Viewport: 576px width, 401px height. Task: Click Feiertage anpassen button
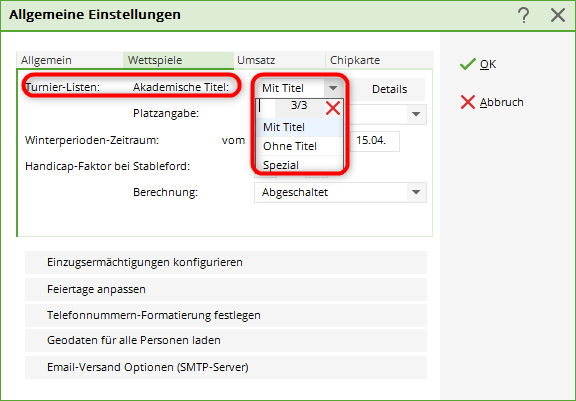pos(226,289)
